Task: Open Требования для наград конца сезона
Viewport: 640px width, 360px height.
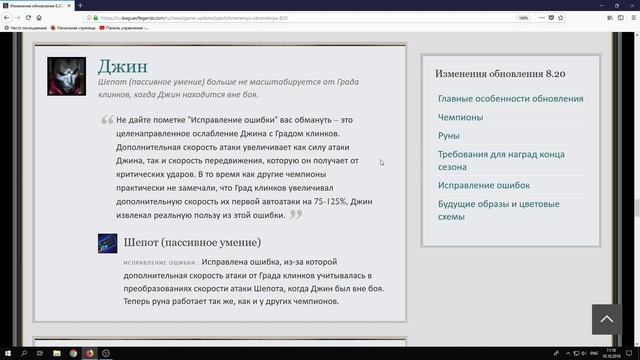Action: (x=501, y=160)
